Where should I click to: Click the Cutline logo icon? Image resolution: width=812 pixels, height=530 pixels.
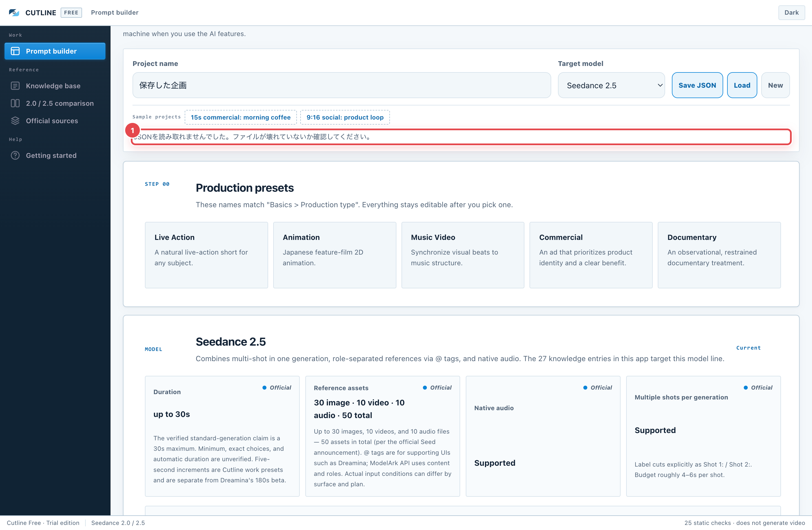[14, 13]
